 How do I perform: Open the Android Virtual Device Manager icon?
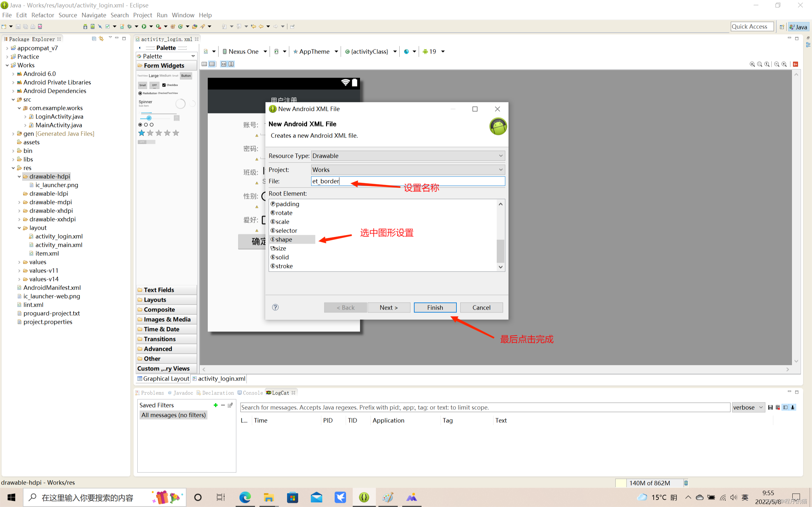[x=93, y=27]
